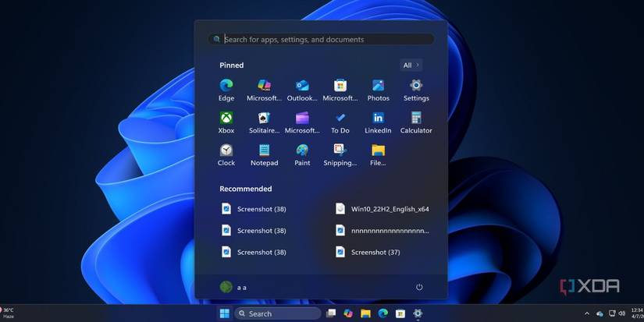Image resolution: width=644 pixels, height=322 pixels.
Task: Click the taskbar Search box
Action: [278, 313]
